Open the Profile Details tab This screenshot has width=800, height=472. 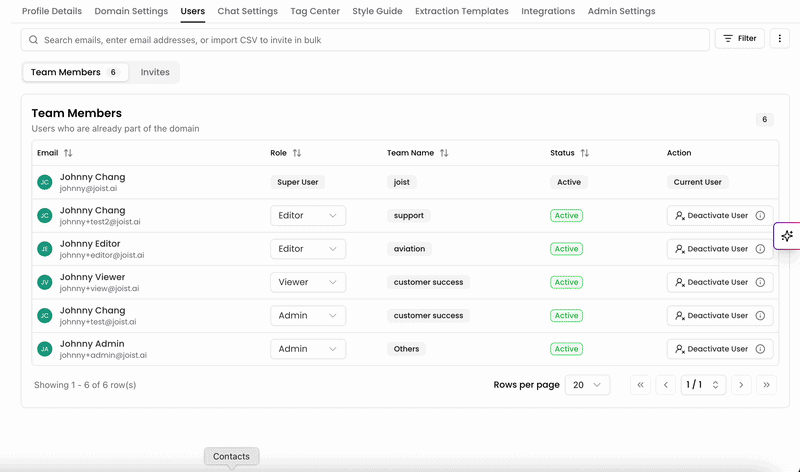[52, 11]
